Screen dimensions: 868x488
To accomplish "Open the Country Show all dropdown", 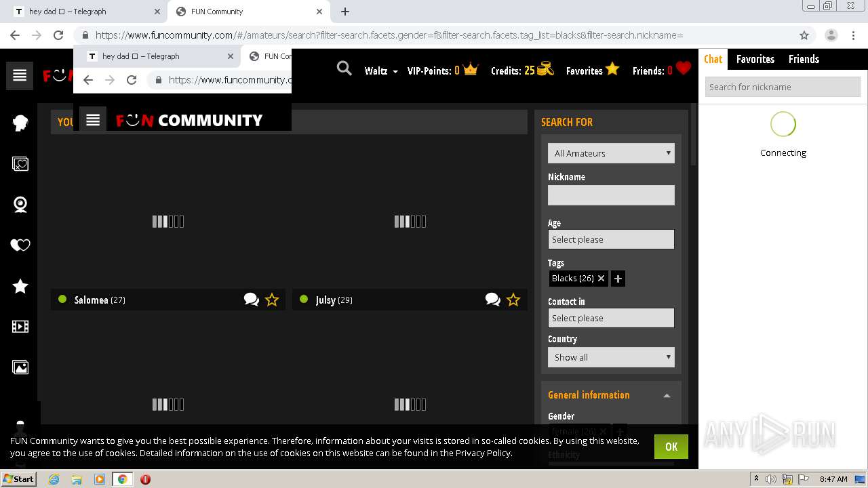I will (611, 357).
